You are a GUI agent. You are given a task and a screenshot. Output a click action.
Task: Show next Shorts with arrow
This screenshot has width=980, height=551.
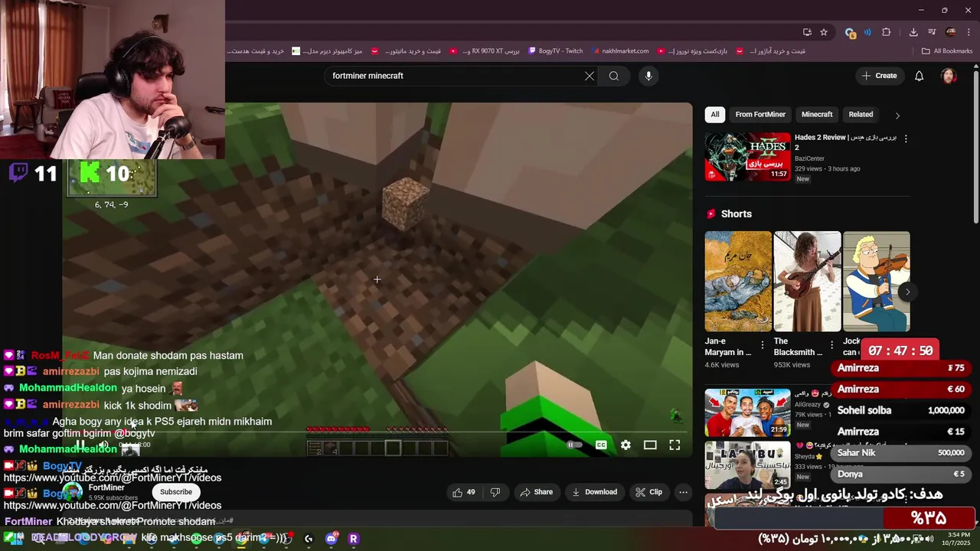point(907,292)
